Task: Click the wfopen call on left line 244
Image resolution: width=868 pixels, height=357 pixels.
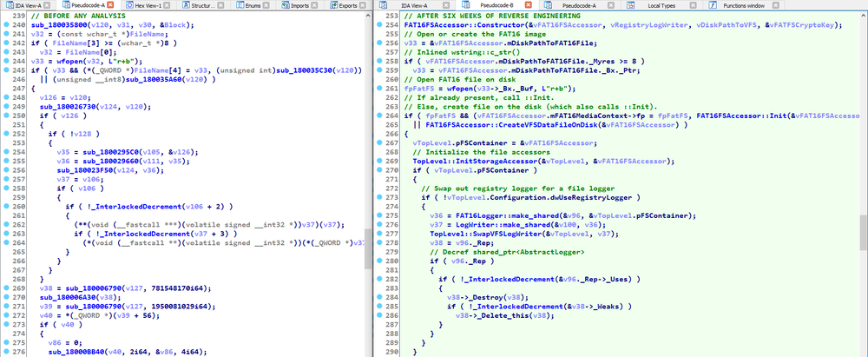Action: click(69, 61)
